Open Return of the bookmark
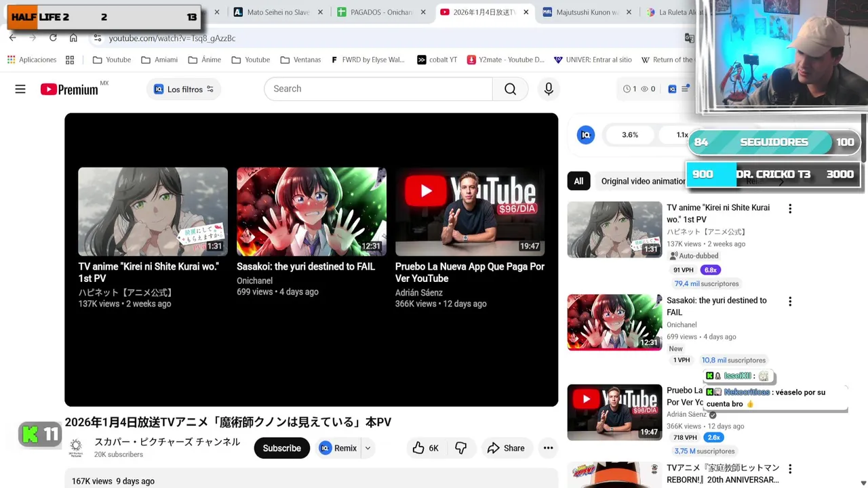This screenshot has width=868, height=488. click(x=667, y=60)
